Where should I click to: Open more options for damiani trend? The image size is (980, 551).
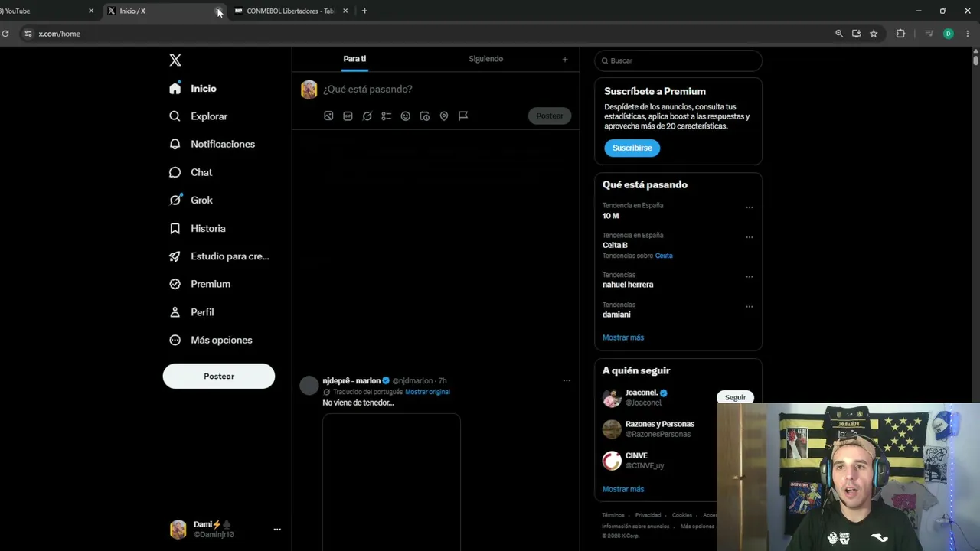pyautogui.click(x=750, y=306)
